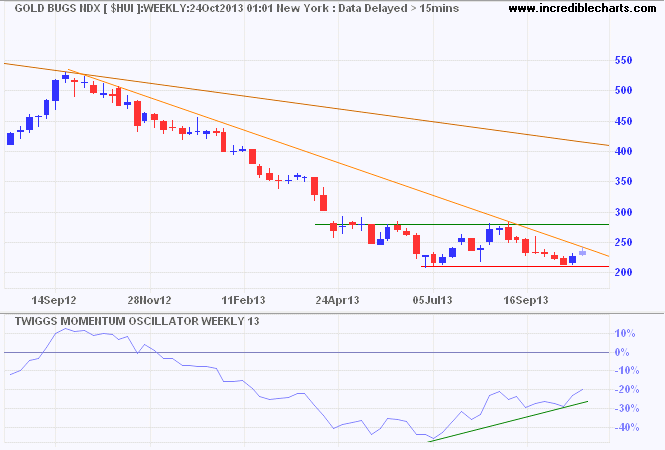Select the green oscillator trendline

509,421
